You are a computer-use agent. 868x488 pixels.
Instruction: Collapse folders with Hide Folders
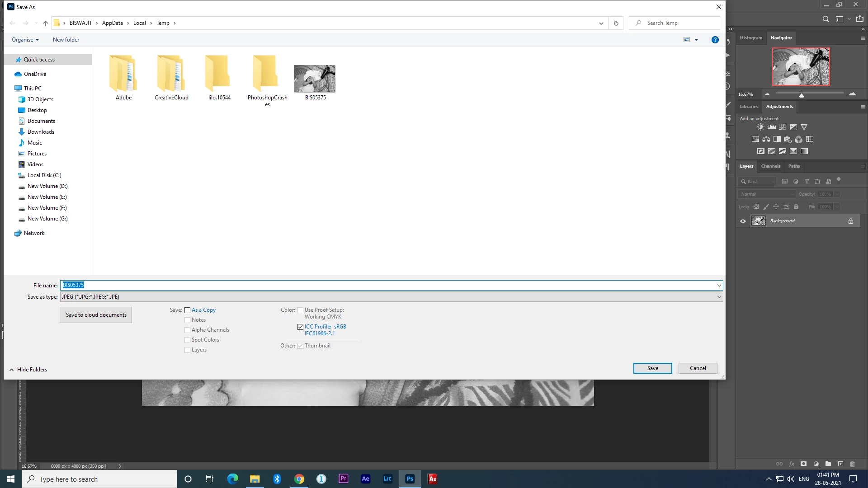point(28,370)
